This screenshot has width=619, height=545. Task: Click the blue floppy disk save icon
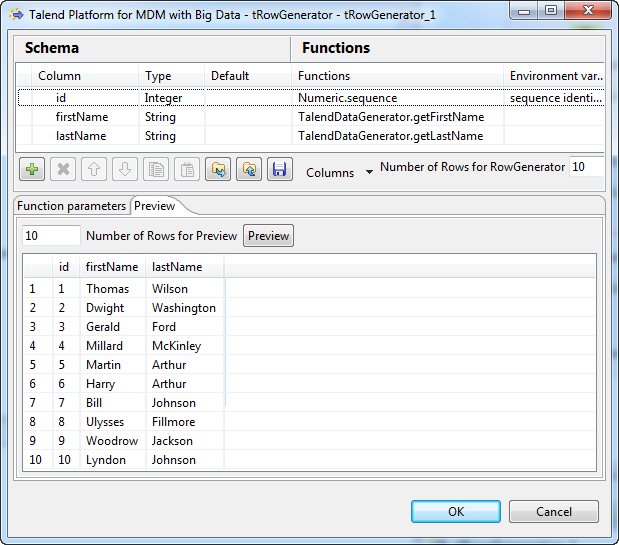pos(280,170)
